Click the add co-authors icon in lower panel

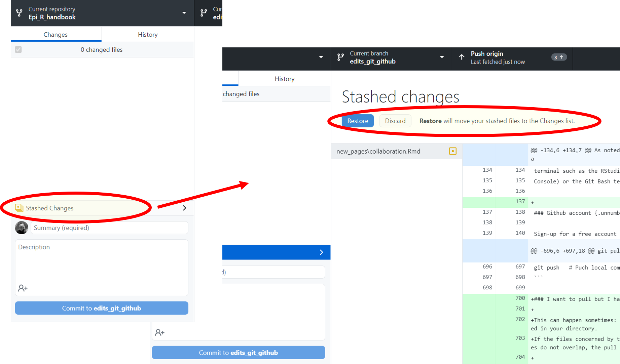160,332
